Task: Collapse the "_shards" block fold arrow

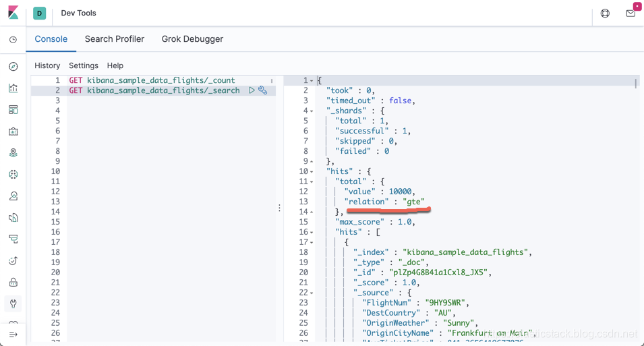Action: pos(312,111)
